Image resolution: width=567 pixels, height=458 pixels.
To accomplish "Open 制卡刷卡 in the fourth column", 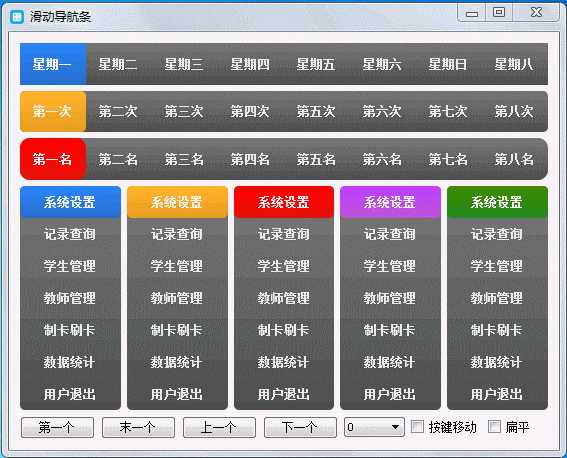I will click(391, 330).
